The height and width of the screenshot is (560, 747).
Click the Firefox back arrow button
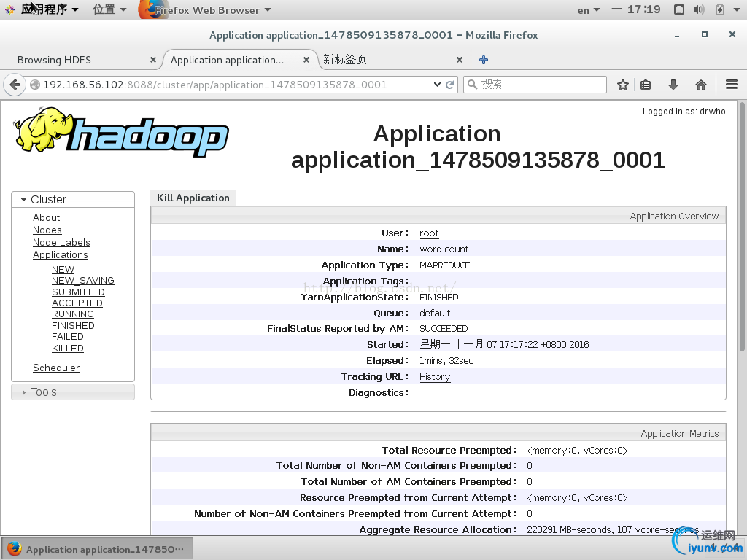14,85
